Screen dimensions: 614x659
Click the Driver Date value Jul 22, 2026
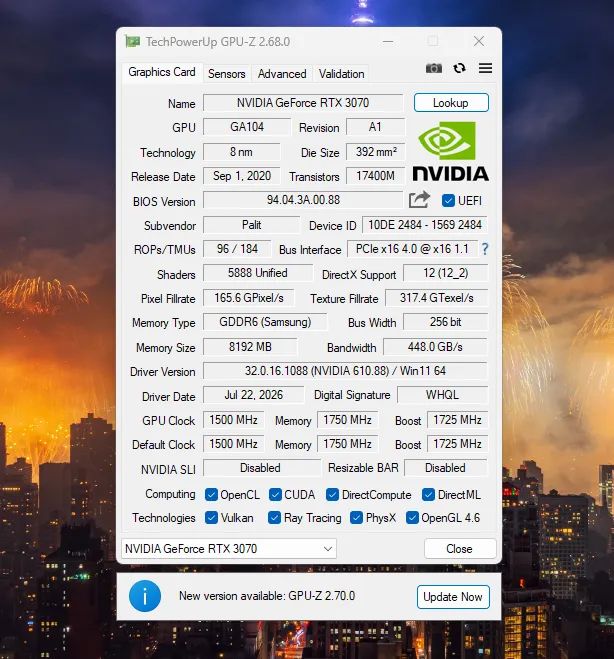(x=253, y=395)
